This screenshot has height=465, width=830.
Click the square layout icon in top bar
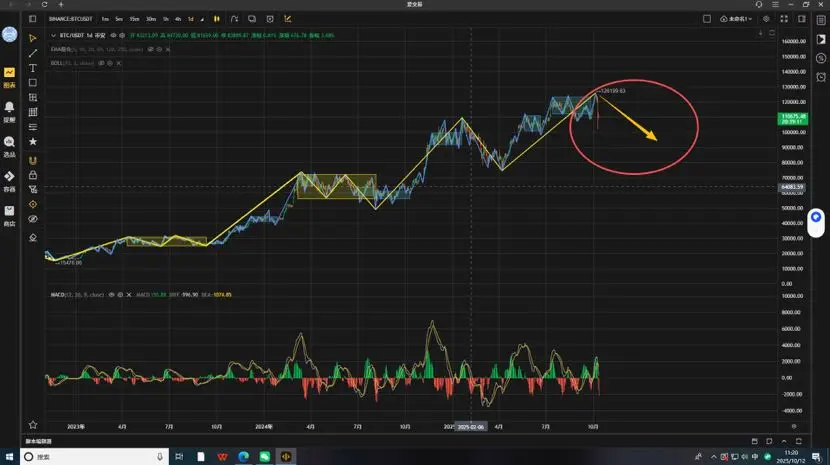pyautogui.click(x=707, y=19)
